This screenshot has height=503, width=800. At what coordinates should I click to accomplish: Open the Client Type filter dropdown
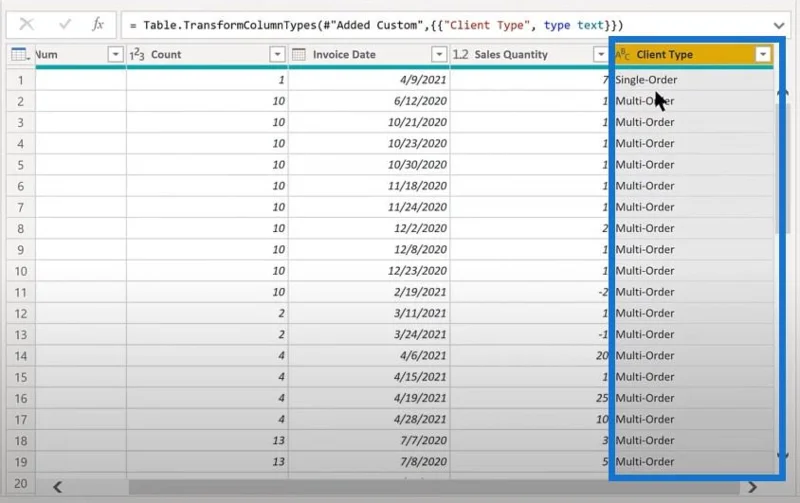coord(763,54)
